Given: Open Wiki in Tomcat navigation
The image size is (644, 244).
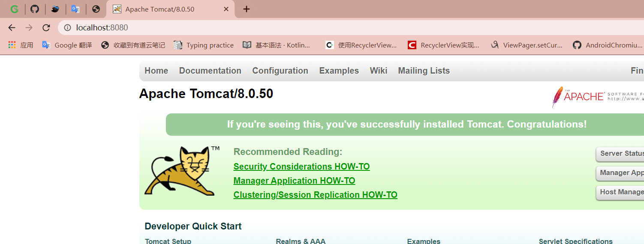Looking at the screenshot, I should point(379,71).
